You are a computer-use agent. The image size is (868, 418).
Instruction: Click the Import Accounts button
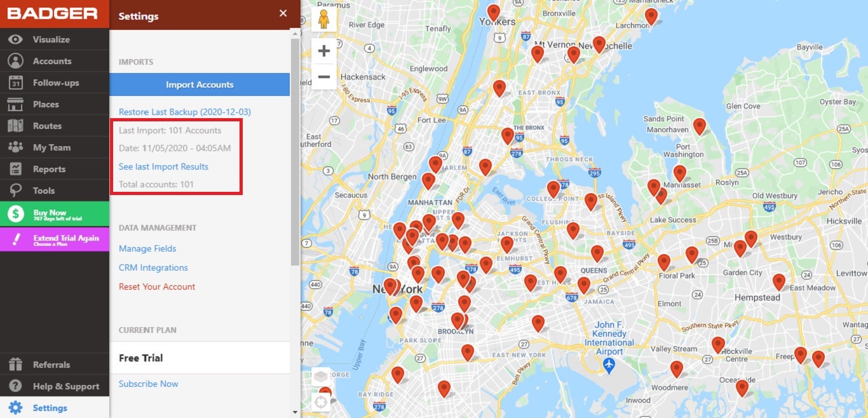coord(200,84)
